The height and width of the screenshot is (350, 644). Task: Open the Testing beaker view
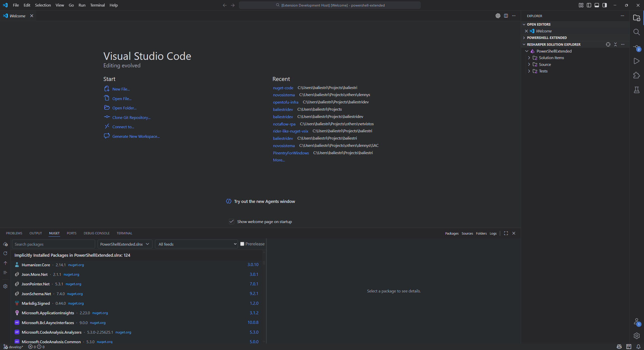(636, 90)
